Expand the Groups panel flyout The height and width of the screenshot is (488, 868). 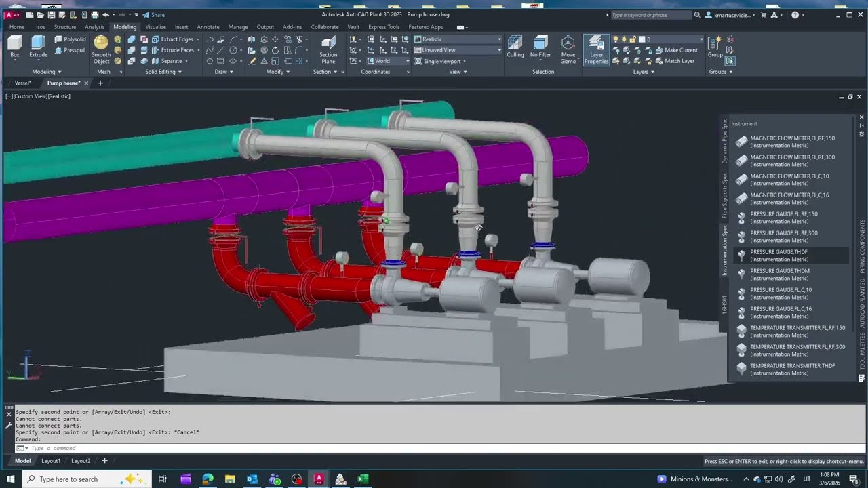tap(721, 72)
